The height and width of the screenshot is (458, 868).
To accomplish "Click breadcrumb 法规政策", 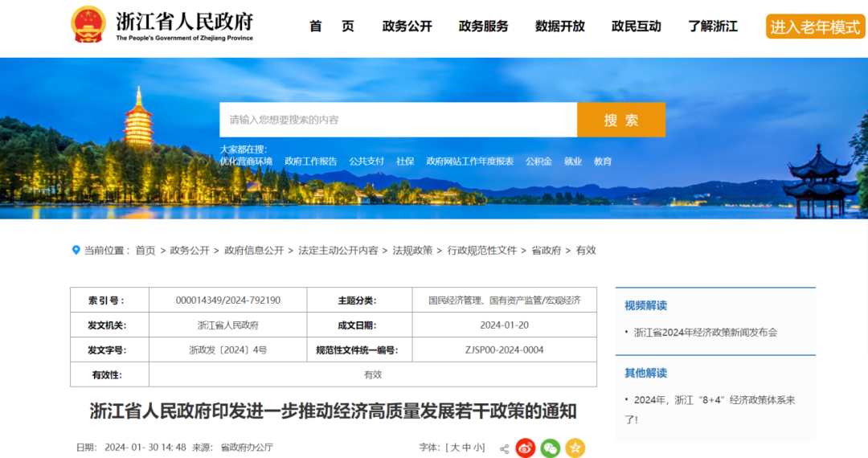I will click(412, 250).
